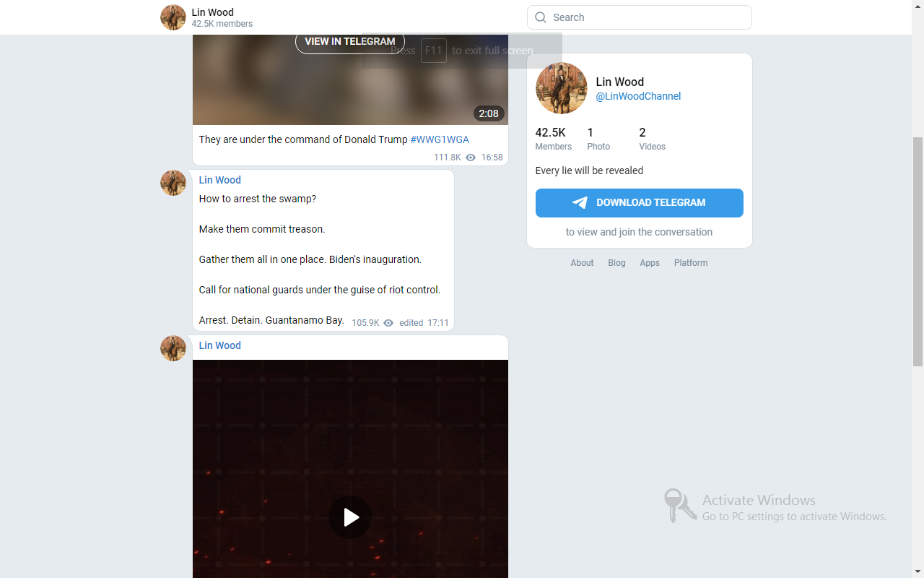The width and height of the screenshot is (924, 578).
Task: Click the Lin Wood name in sidebar card
Action: click(619, 82)
